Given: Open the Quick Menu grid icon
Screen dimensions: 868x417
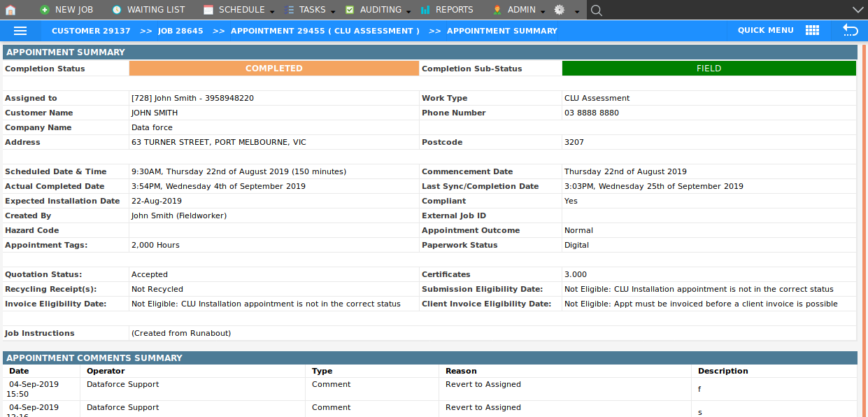Looking at the screenshot, I should click(x=812, y=30).
